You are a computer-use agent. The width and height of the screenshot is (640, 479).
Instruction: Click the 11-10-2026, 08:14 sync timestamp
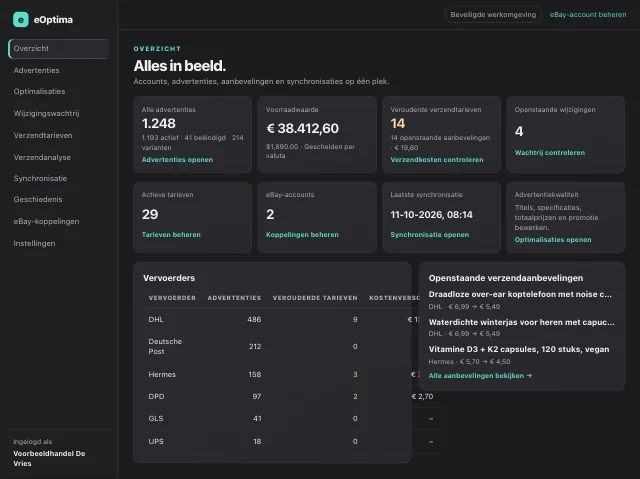431,215
